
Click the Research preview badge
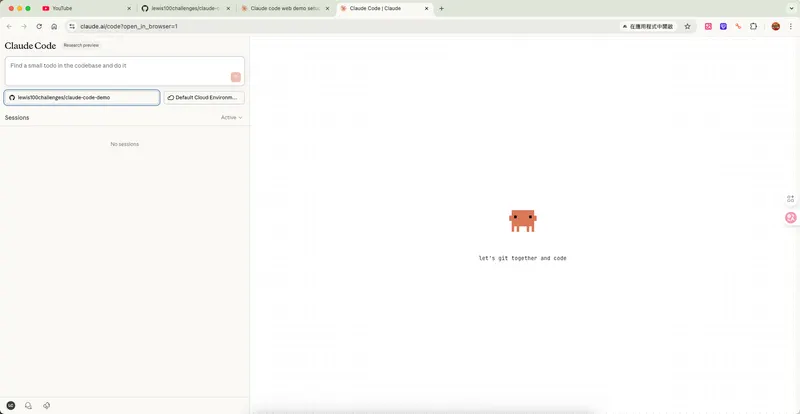[x=81, y=45]
